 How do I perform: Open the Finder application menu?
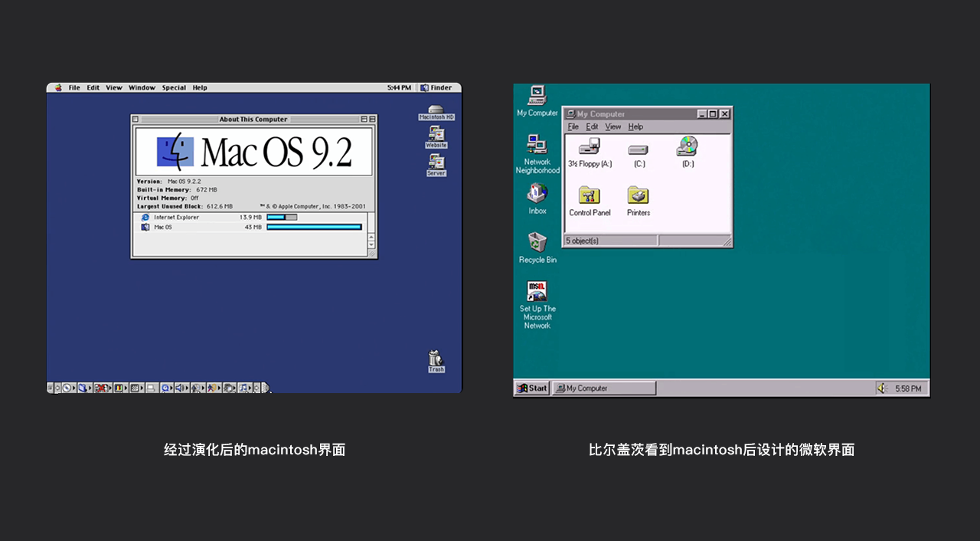pos(437,87)
